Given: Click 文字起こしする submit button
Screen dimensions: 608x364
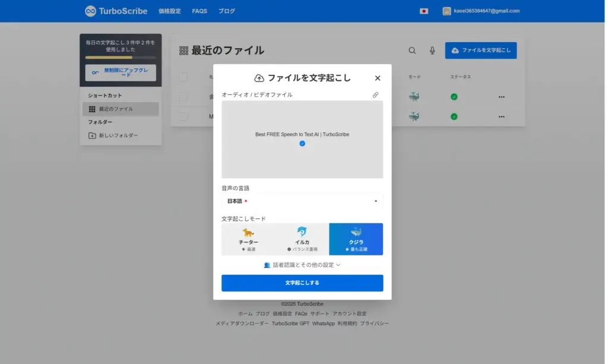Looking at the screenshot, I should click(x=302, y=283).
